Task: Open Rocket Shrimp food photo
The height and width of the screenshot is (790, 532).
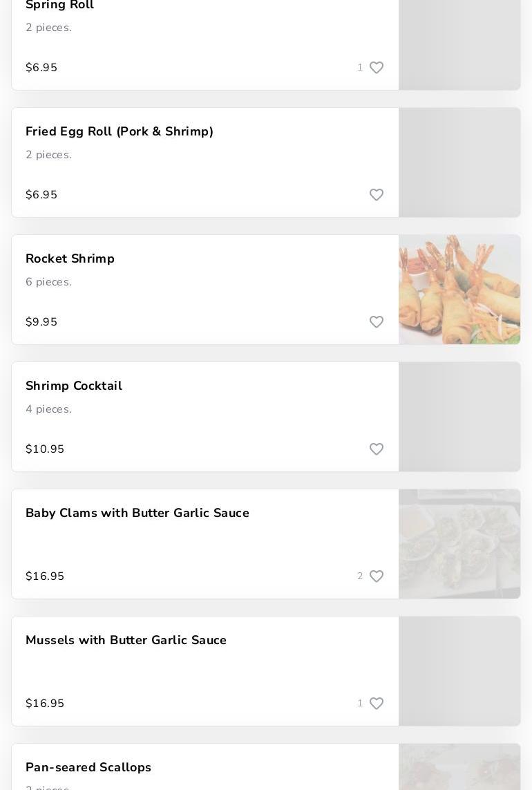Action: coord(459,290)
